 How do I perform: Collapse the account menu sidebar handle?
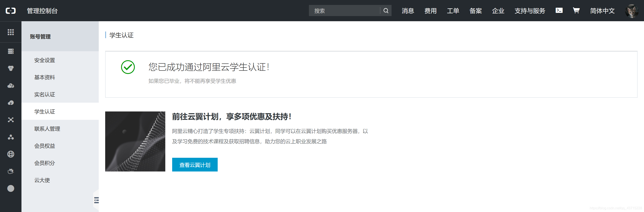pos(96,200)
